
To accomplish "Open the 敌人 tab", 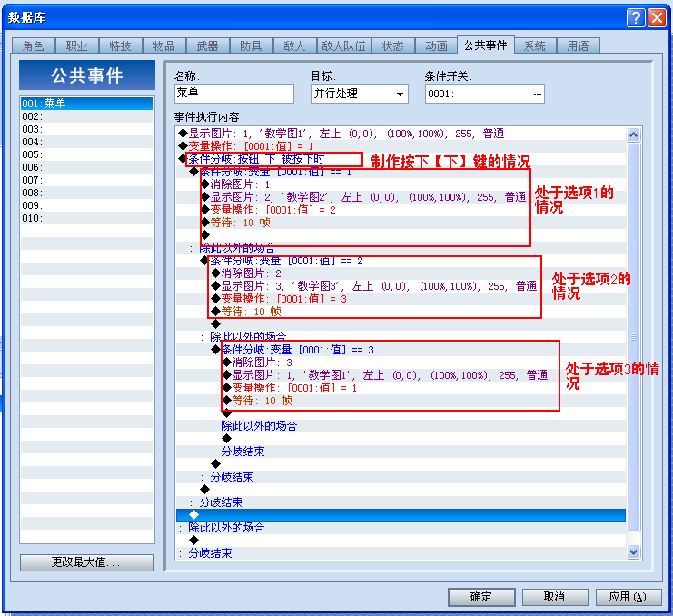I will 295,45.
